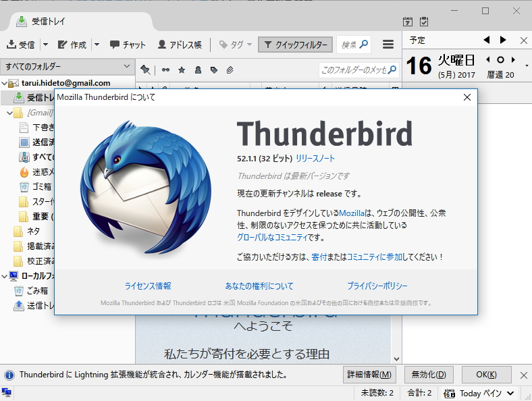Toggle the pin filter icon in the quick filter bar
Image resolution: width=532 pixels, height=401 pixels.
(x=145, y=70)
